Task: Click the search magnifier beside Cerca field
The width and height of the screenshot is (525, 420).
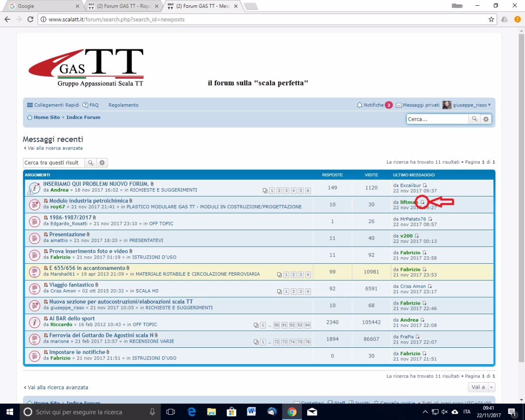Action: pyautogui.click(x=474, y=119)
